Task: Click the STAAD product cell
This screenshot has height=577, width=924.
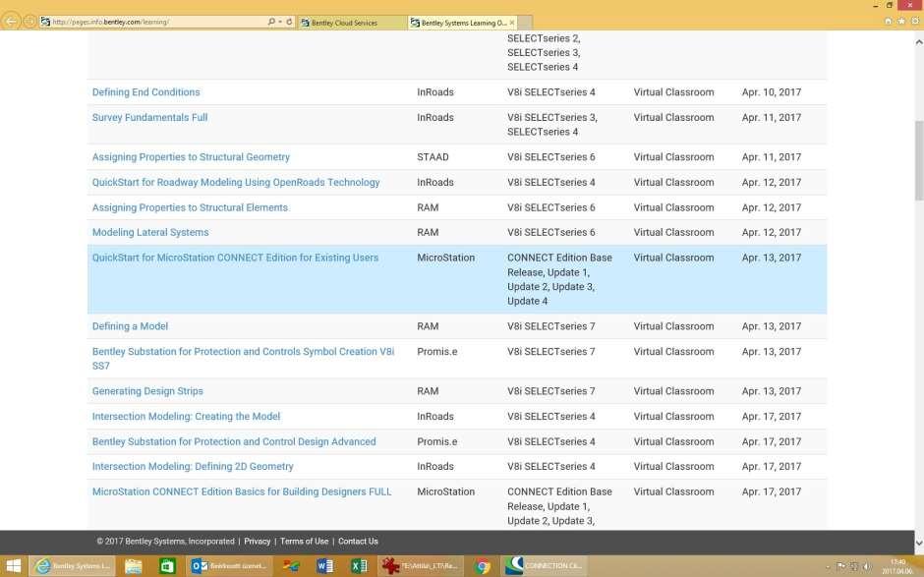Action: pyautogui.click(x=433, y=156)
